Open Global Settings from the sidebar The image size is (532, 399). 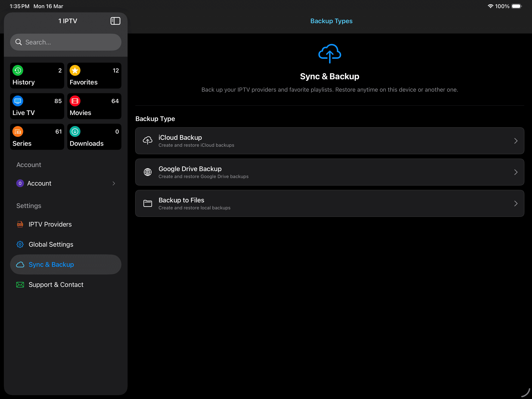[x=51, y=244]
